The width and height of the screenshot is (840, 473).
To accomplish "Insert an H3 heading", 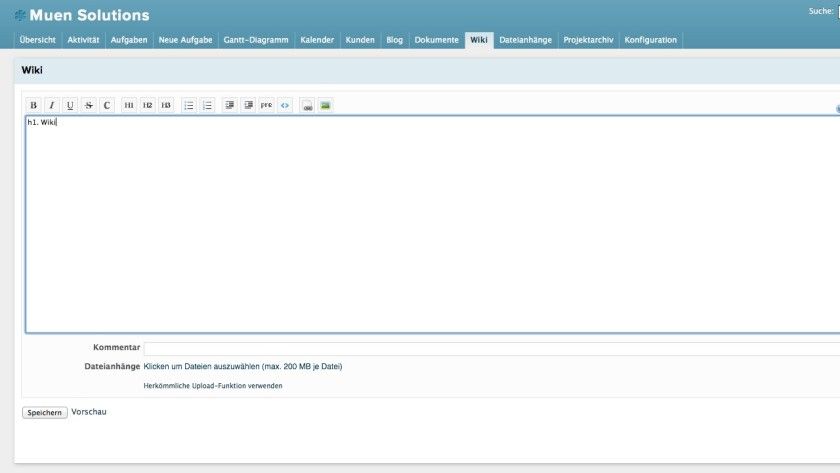I will pyautogui.click(x=166, y=105).
